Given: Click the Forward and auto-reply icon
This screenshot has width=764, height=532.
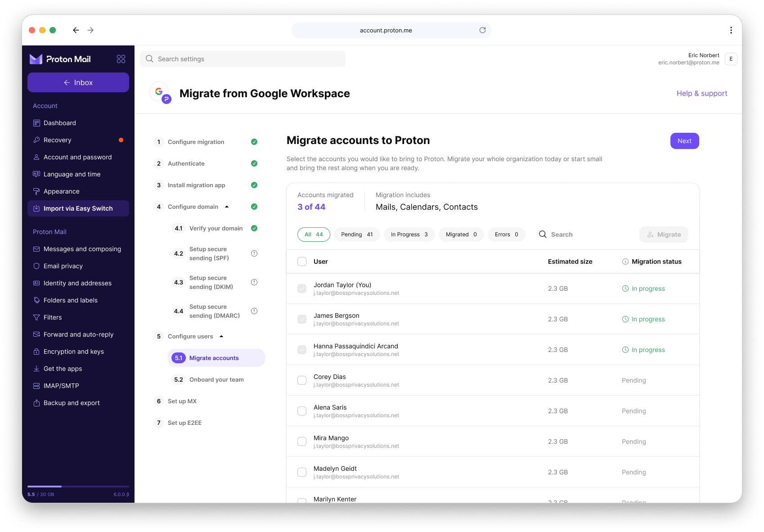Looking at the screenshot, I should (x=36, y=334).
